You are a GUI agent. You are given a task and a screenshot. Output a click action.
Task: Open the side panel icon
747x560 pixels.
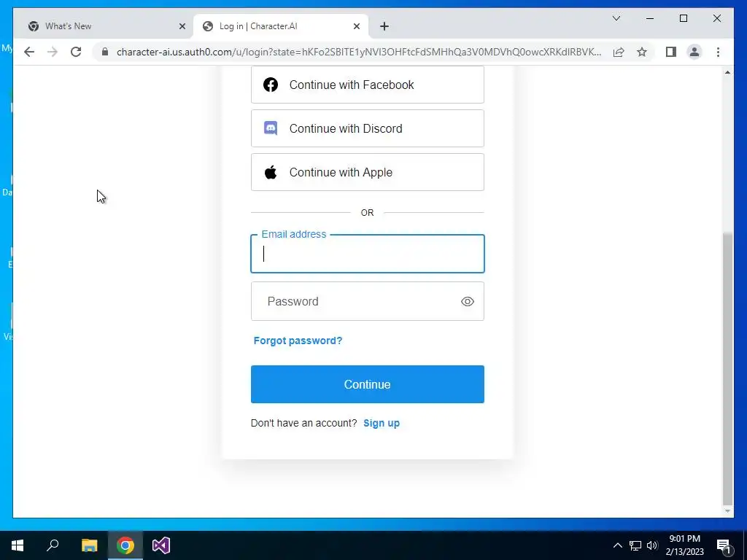671,52
